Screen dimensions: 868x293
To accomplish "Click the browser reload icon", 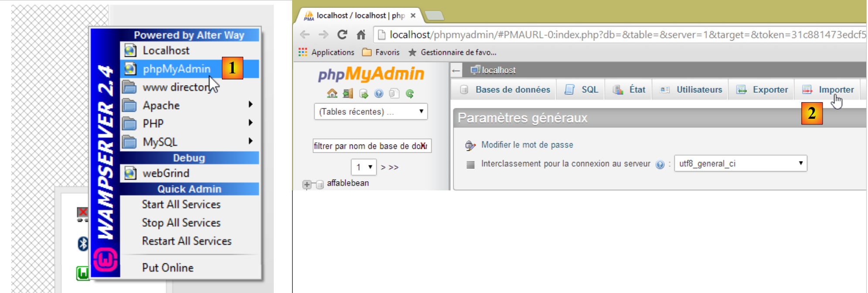I will pos(342,34).
